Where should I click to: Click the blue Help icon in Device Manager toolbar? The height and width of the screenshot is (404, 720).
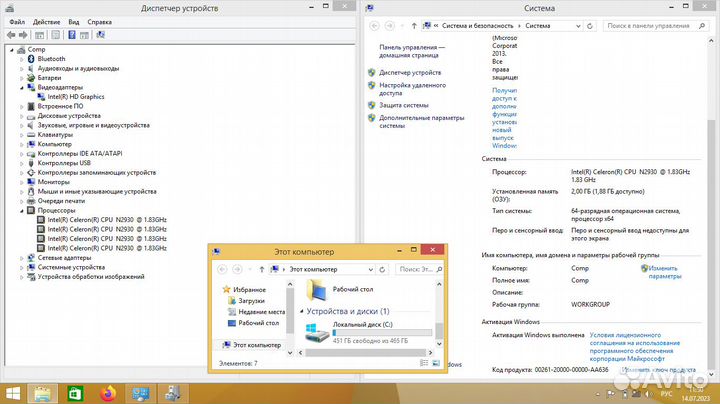pos(72,35)
